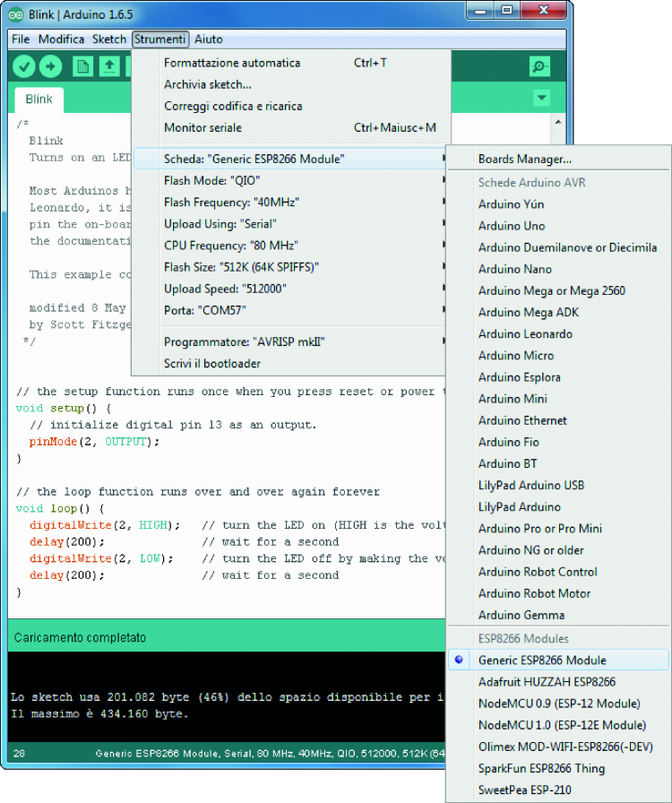Choose Formattazione automatica

click(x=290, y=63)
